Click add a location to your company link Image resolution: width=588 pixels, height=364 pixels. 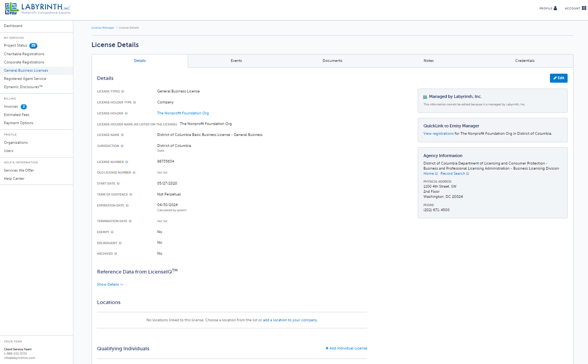point(290,320)
